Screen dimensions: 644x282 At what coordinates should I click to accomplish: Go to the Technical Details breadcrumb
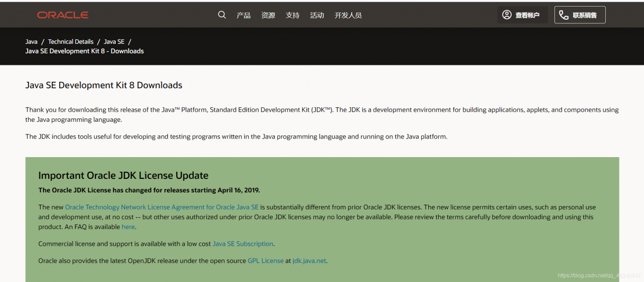point(71,42)
